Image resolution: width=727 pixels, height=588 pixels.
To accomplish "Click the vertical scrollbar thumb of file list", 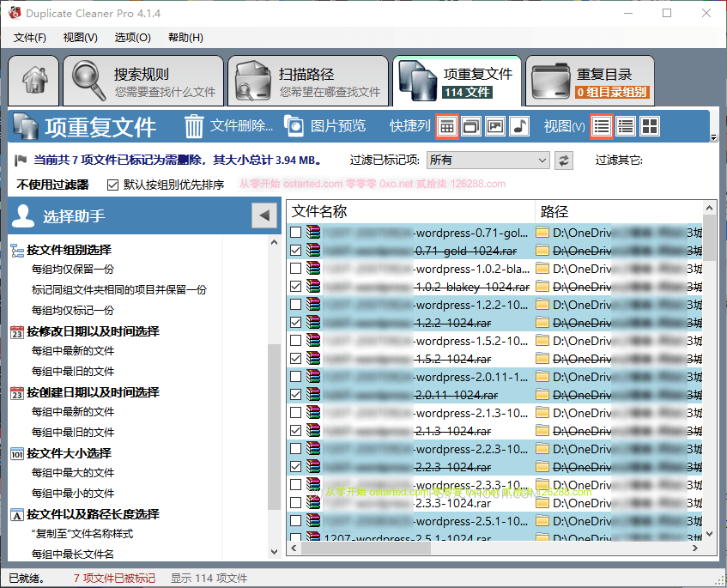I will point(709,237).
